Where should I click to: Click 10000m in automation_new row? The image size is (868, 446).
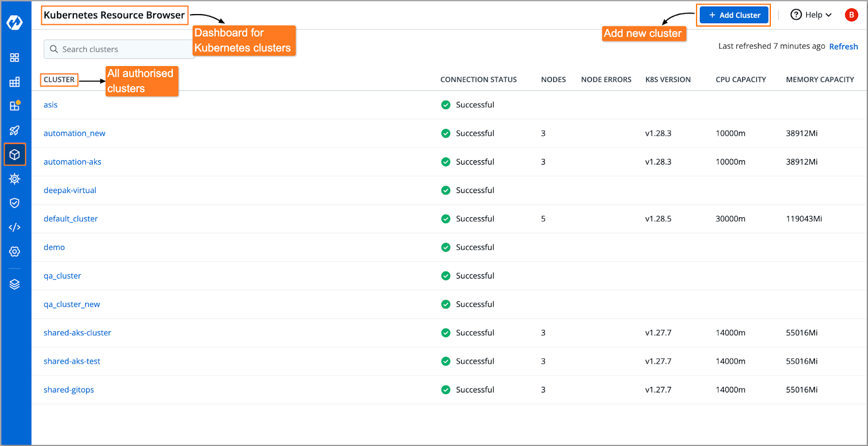point(730,133)
